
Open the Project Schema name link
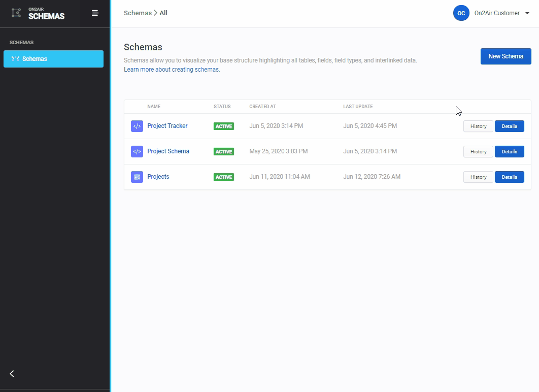pos(168,151)
